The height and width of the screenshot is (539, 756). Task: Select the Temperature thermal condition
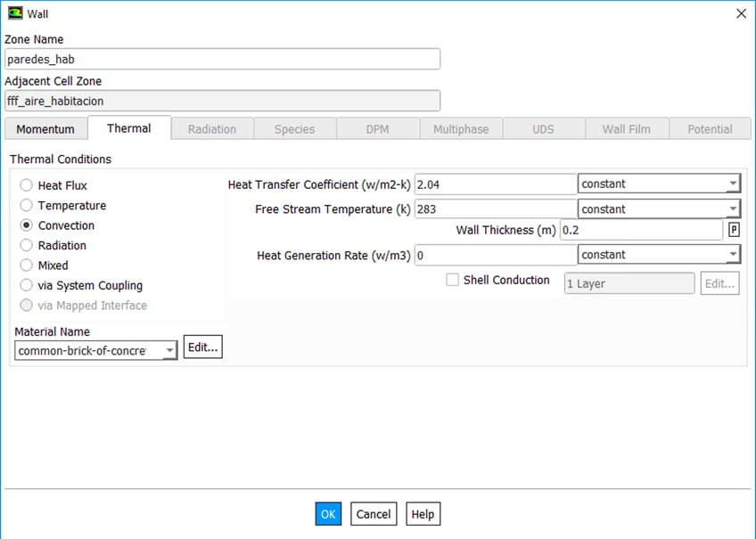tap(27, 206)
